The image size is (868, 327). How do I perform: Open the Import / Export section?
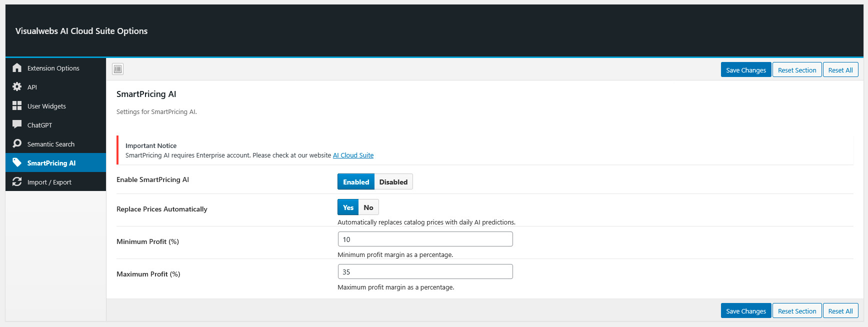[x=56, y=182]
